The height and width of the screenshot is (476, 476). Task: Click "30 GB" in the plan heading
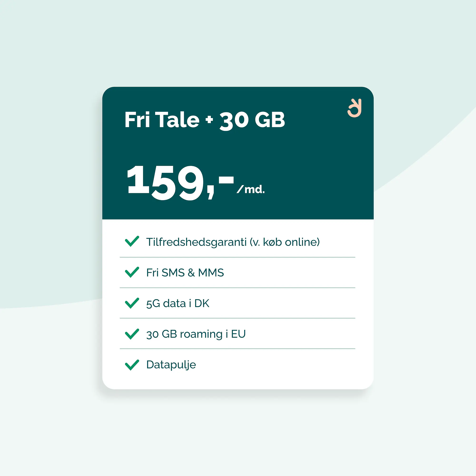252,120
